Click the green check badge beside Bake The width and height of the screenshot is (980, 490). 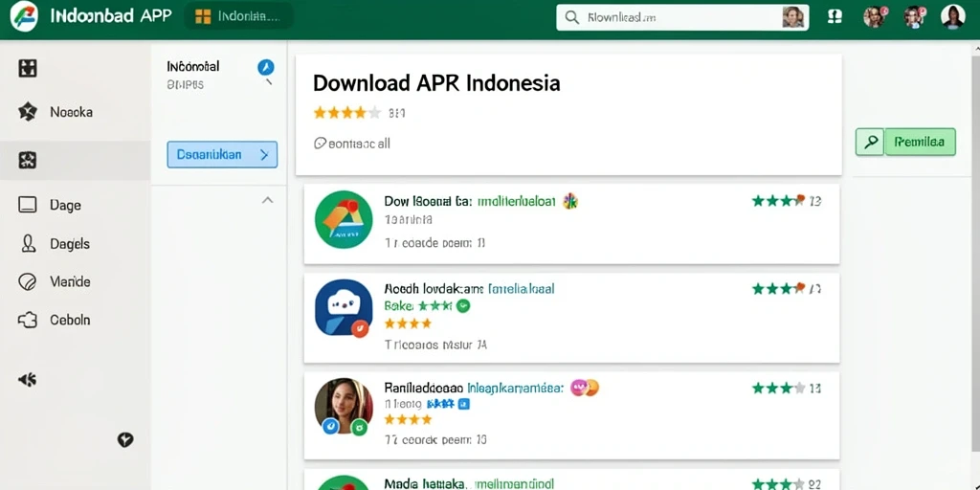(463, 306)
